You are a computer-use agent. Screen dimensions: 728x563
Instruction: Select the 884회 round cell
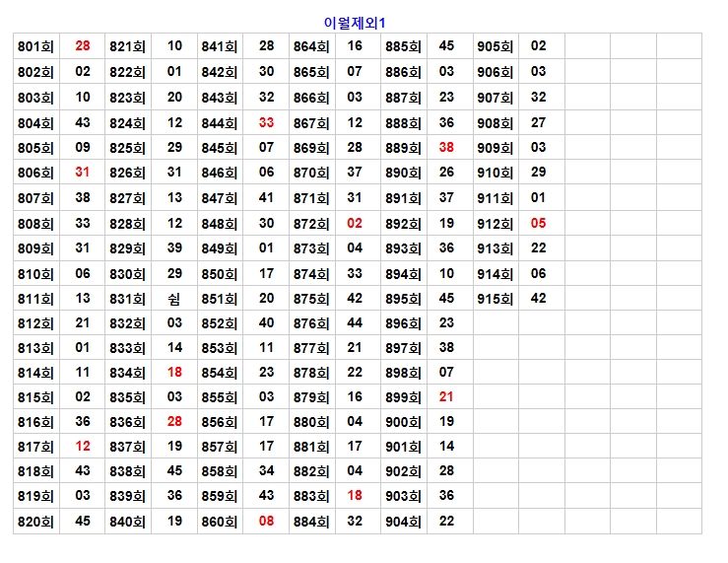point(311,522)
